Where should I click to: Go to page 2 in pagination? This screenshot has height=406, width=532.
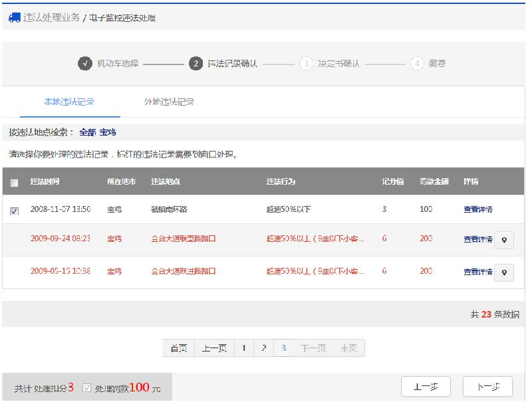tap(264, 348)
